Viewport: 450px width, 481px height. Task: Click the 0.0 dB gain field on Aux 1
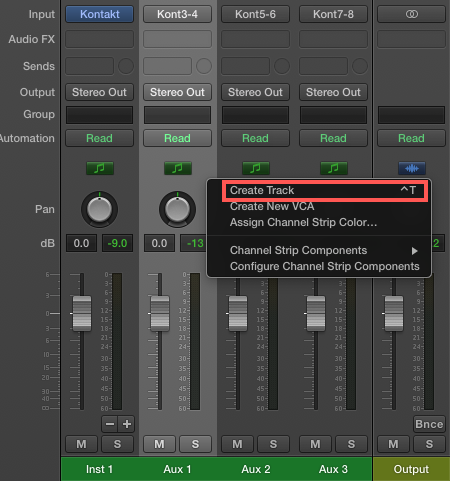[x=159, y=243]
